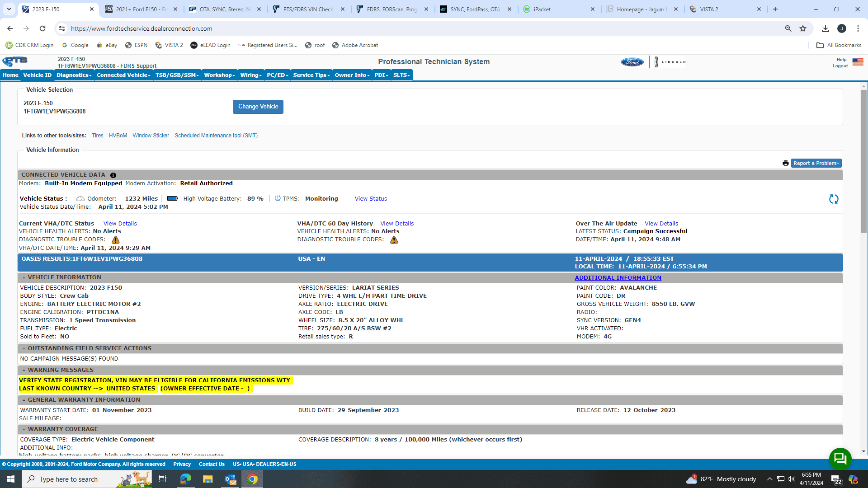
Task: Click Chrome icon in taskbar
Action: [x=252, y=479]
